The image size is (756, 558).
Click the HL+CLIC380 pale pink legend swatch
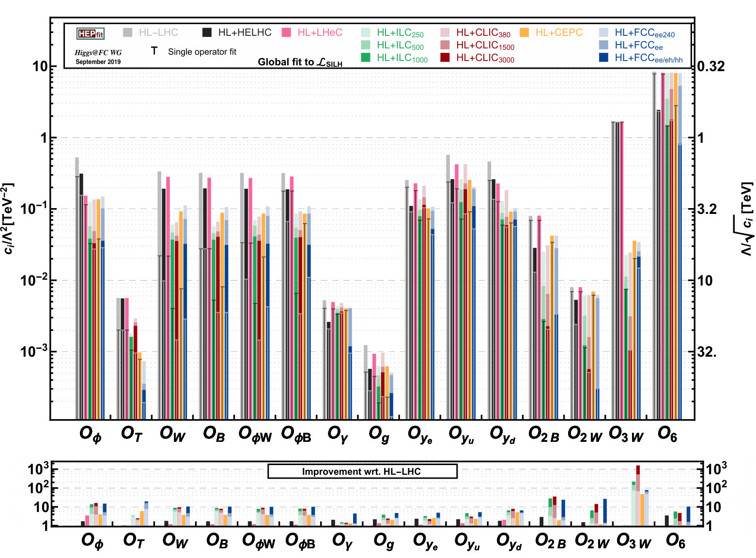446,32
